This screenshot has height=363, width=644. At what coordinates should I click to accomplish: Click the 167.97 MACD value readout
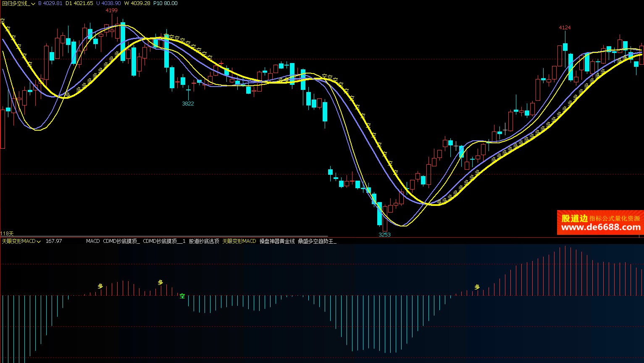[54, 241]
